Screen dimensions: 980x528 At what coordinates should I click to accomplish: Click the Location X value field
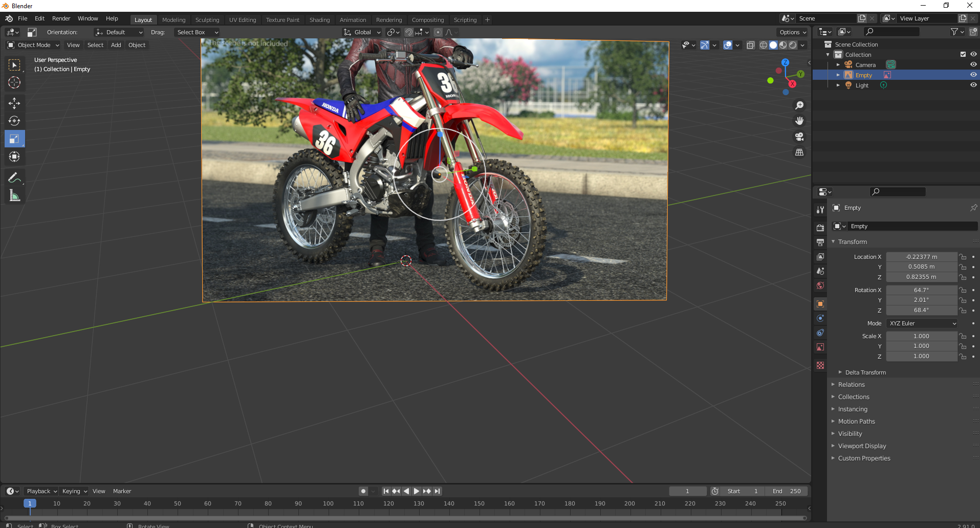point(921,257)
